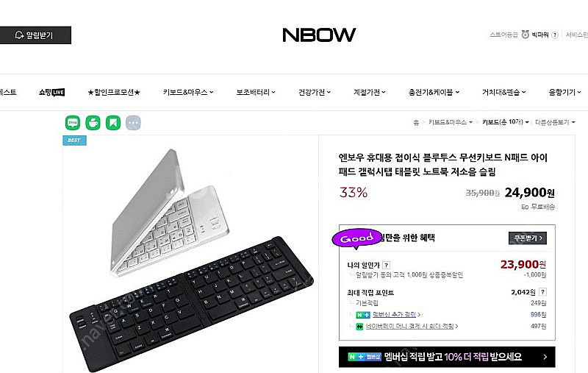Go to the 쇼핑 LIVE tab
The height and width of the screenshot is (373, 588).
tap(51, 92)
